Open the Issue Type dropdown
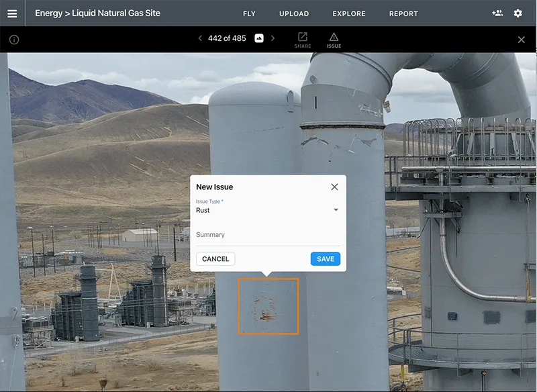Image resolution: width=537 pixels, height=392 pixels. click(x=336, y=210)
